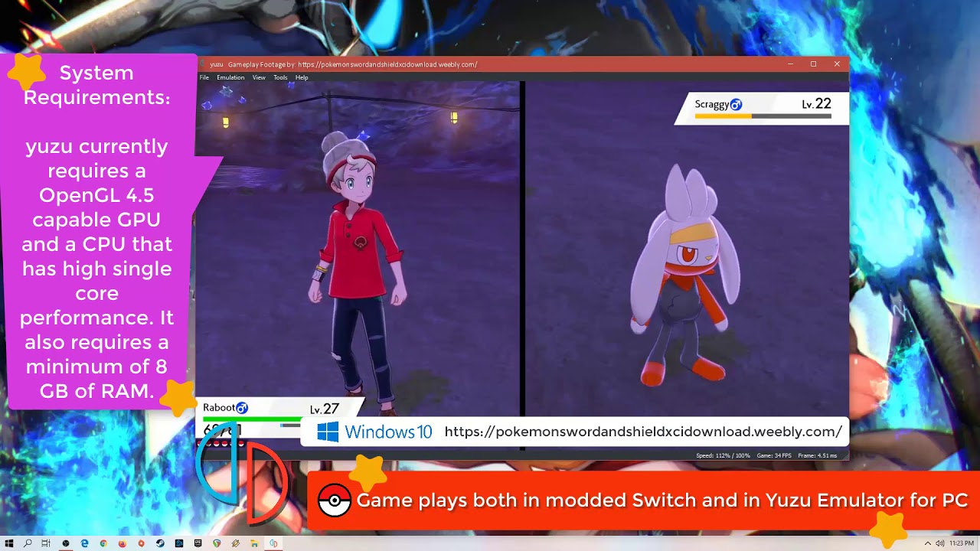Viewport: 980px width, 551px height.
Task: Click the volume speaker icon in tray
Action: coord(939,543)
